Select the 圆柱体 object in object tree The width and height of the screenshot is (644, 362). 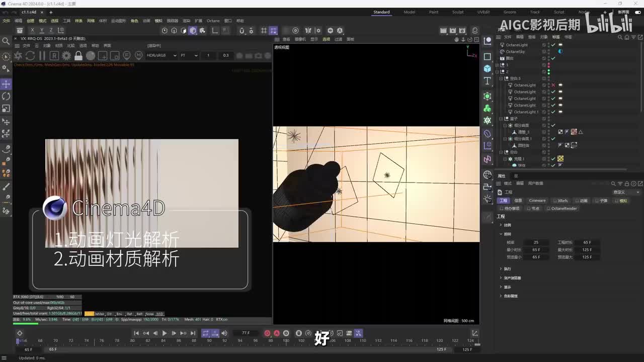523,145
